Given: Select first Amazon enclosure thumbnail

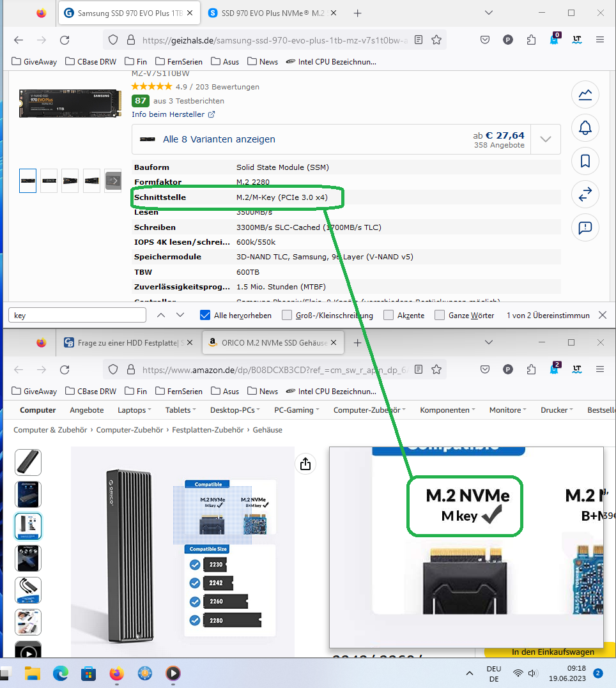Looking at the screenshot, I should [x=28, y=462].
